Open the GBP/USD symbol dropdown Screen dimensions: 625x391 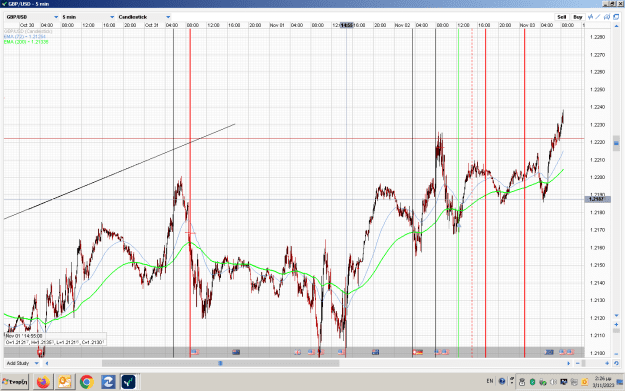pyautogui.click(x=32, y=17)
